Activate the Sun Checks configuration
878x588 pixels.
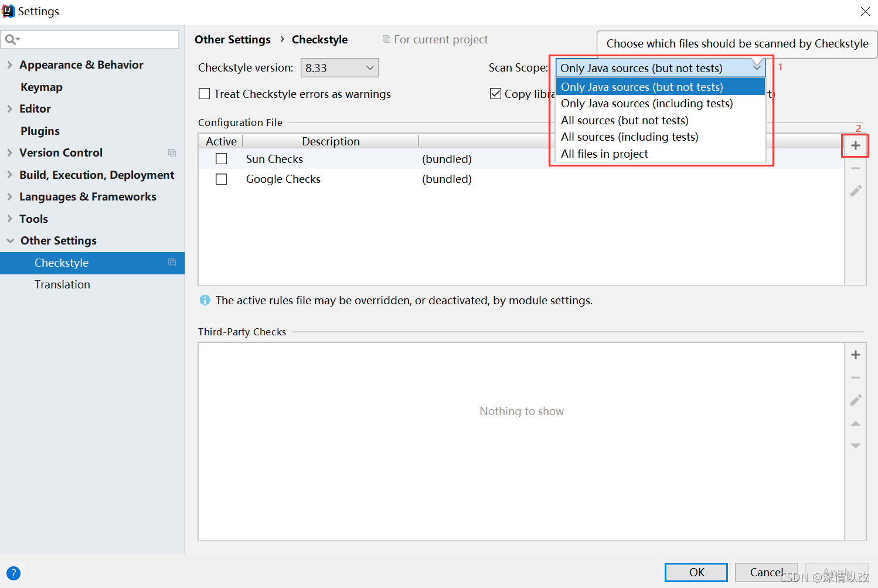(x=221, y=159)
